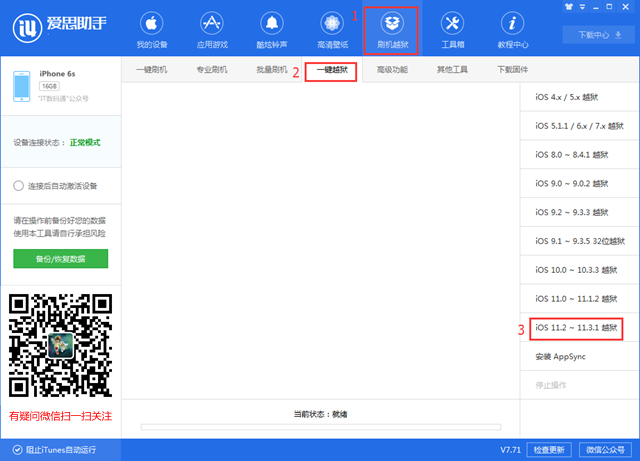Viewport: 640px width, 461px height.
Task: Switch to 专业刷机 tab
Action: click(212, 69)
